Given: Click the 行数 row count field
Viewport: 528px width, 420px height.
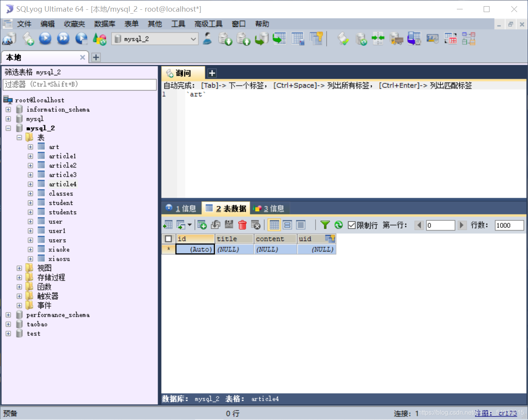Looking at the screenshot, I should pos(509,225).
